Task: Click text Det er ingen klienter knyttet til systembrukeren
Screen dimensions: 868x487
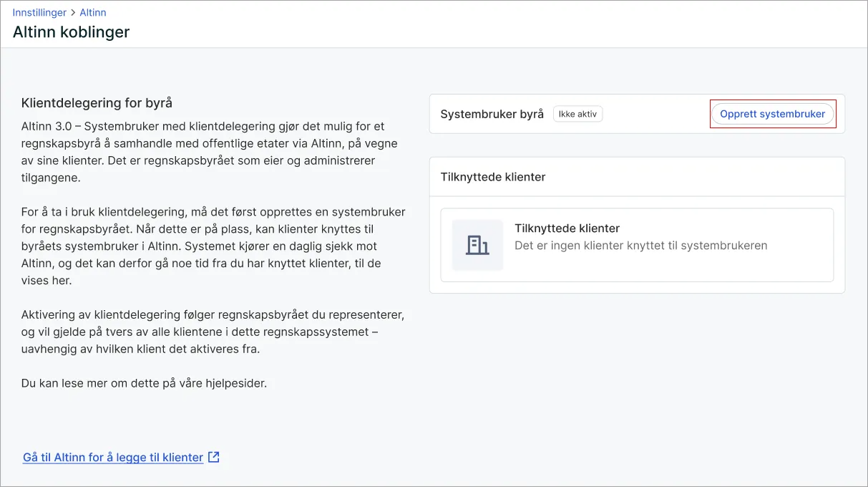Action: click(x=641, y=246)
